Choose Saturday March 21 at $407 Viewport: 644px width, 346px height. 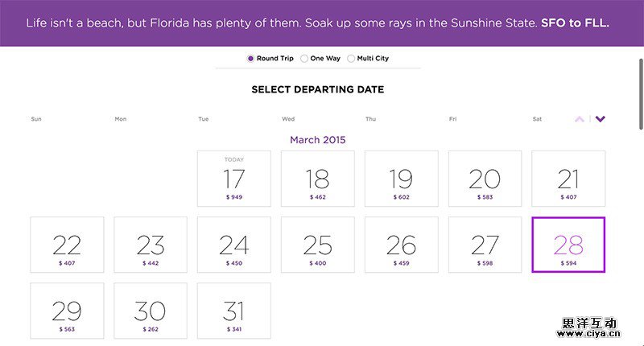click(568, 179)
